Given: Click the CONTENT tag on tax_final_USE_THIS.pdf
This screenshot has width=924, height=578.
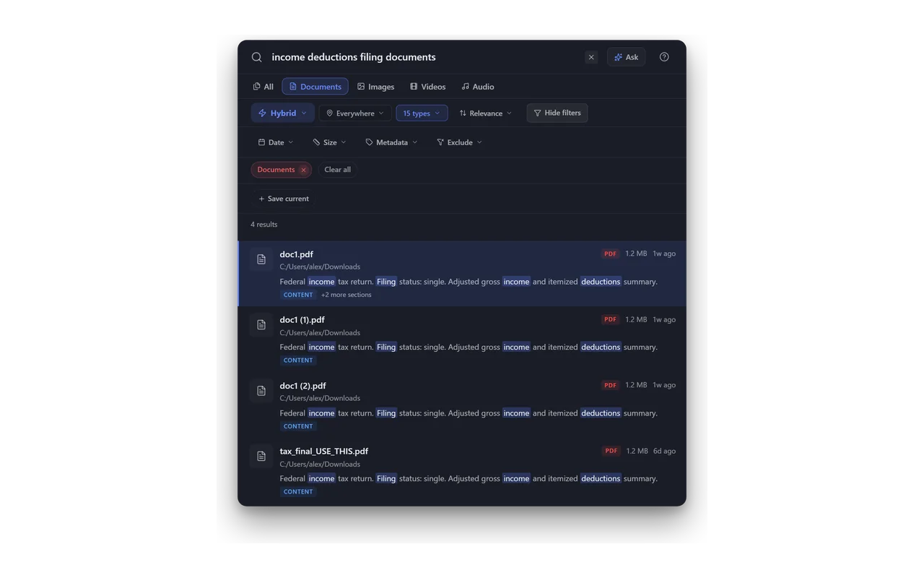Looking at the screenshot, I should point(298,492).
